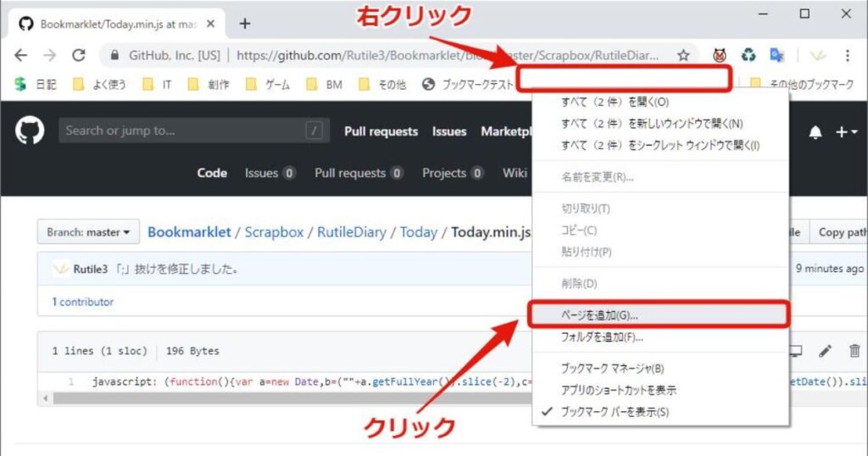Open the よく使う bookmark folder
Viewport: 868px width, 456px height.
point(100,84)
